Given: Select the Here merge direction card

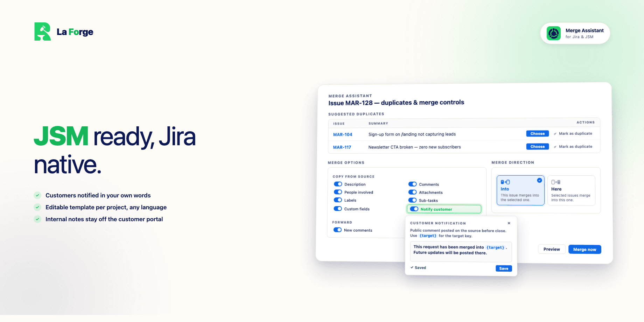Looking at the screenshot, I should point(571,190).
